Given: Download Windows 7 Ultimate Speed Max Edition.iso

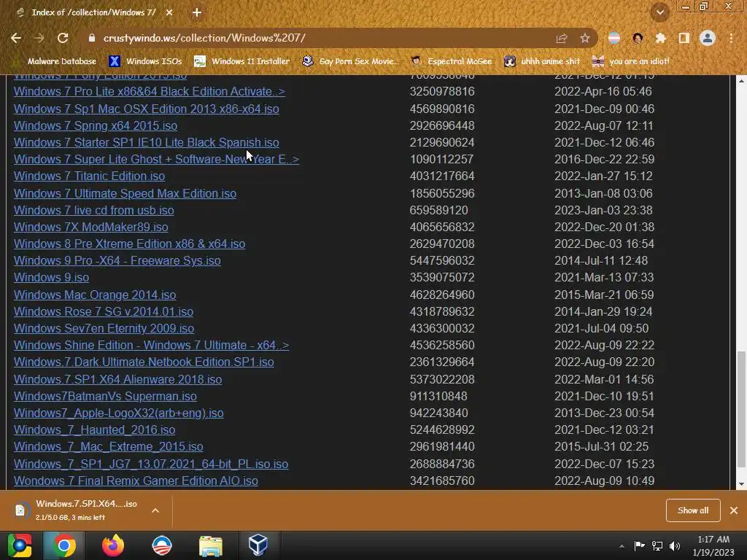Looking at the screenshot, I should 125,194.
